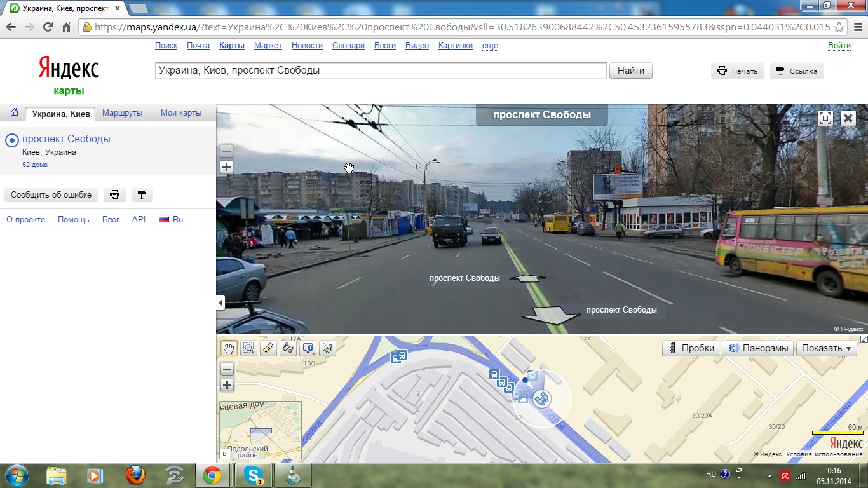Expand the ещё more services menu

pyautogui.click(x=490, y=46)
